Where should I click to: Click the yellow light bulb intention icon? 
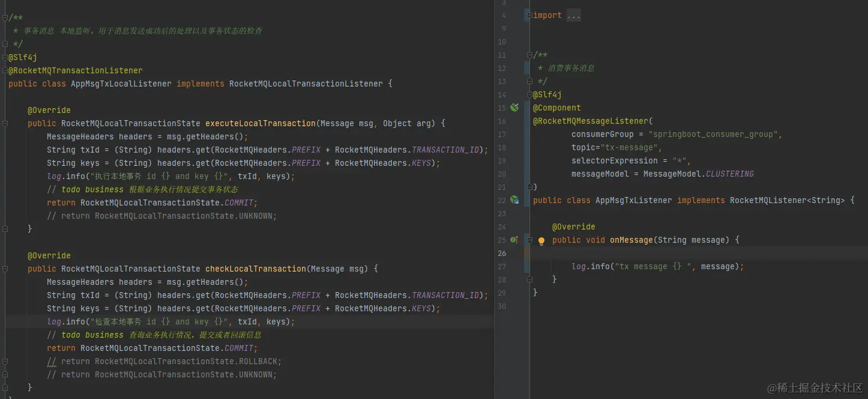coord(541,241)
